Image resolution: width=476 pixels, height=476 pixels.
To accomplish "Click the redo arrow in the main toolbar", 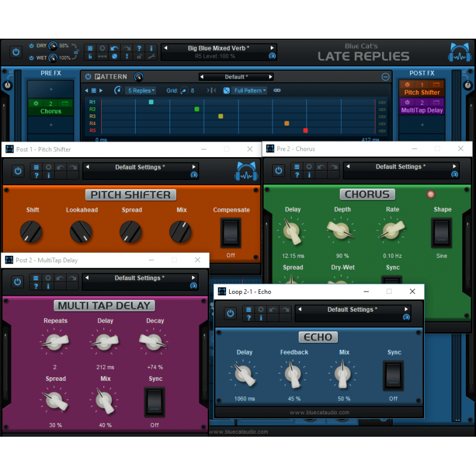I will tap(126, 48).
